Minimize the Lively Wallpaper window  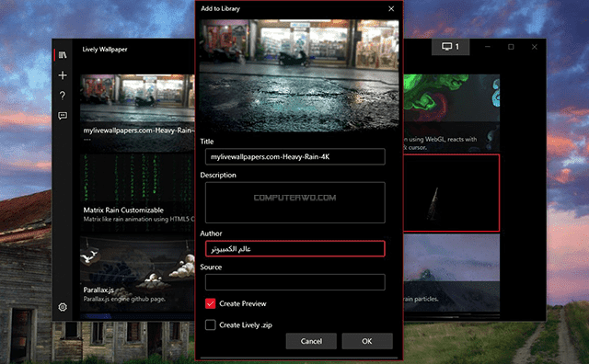(x=488, y=47)
